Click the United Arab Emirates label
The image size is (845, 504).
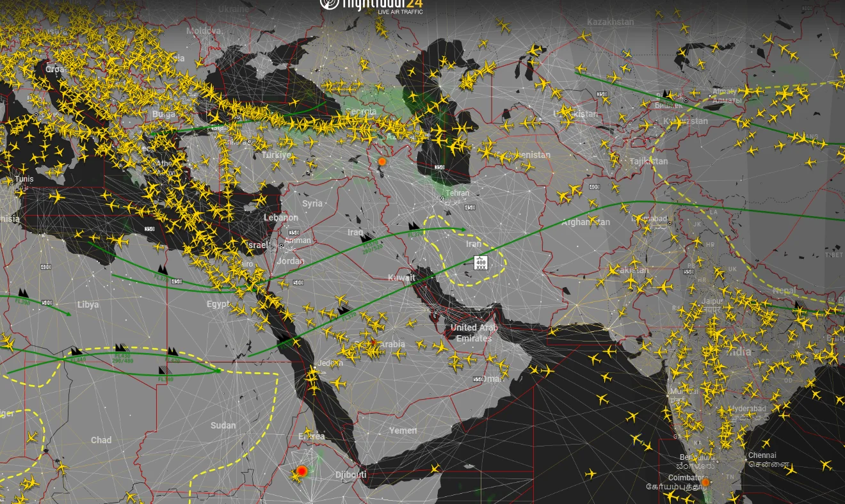[474, 333]
